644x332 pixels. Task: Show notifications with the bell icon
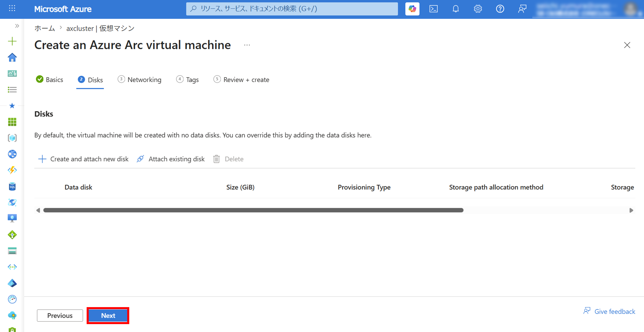click(456, 9)
